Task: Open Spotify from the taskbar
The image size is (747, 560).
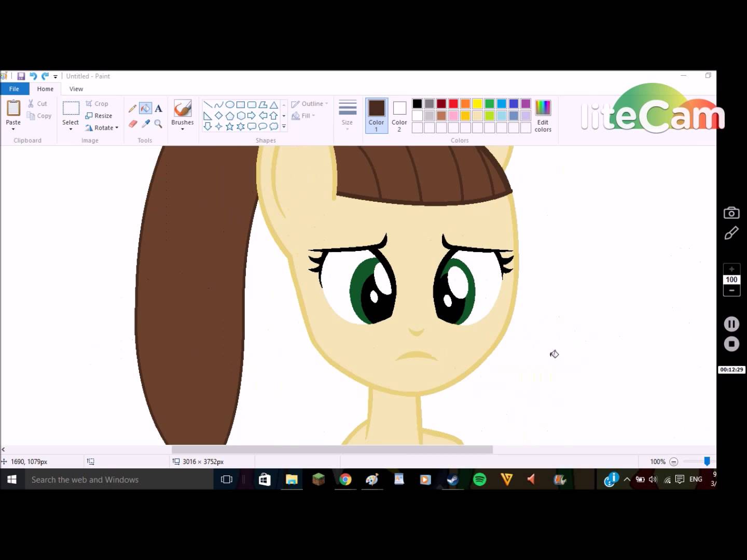Action: pyautogui.click(x=480, y=480)
